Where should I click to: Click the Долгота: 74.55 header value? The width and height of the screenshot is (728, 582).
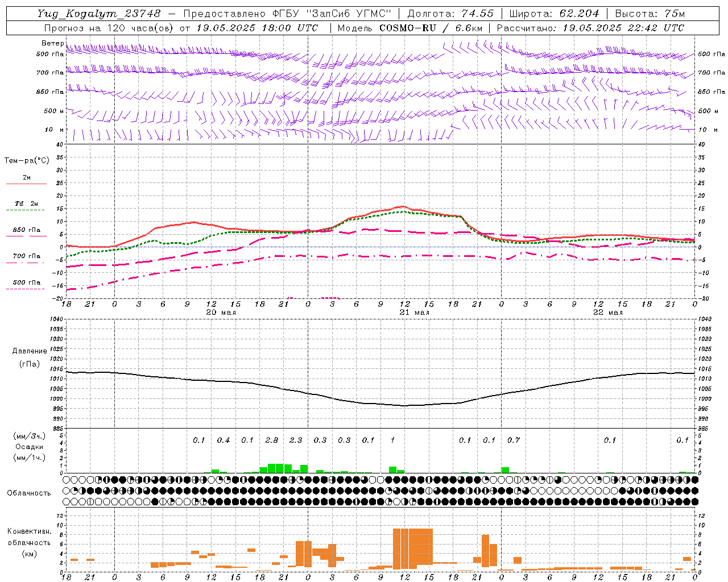click(x=450, y=14)
